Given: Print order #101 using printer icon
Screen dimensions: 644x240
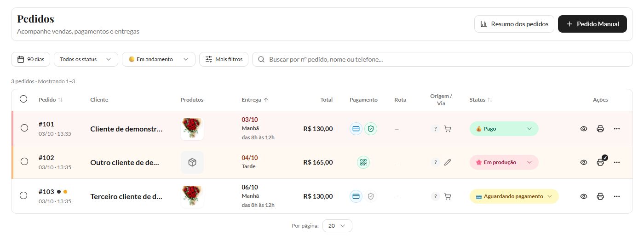Looking at the screenshot, I should [600, 129].
